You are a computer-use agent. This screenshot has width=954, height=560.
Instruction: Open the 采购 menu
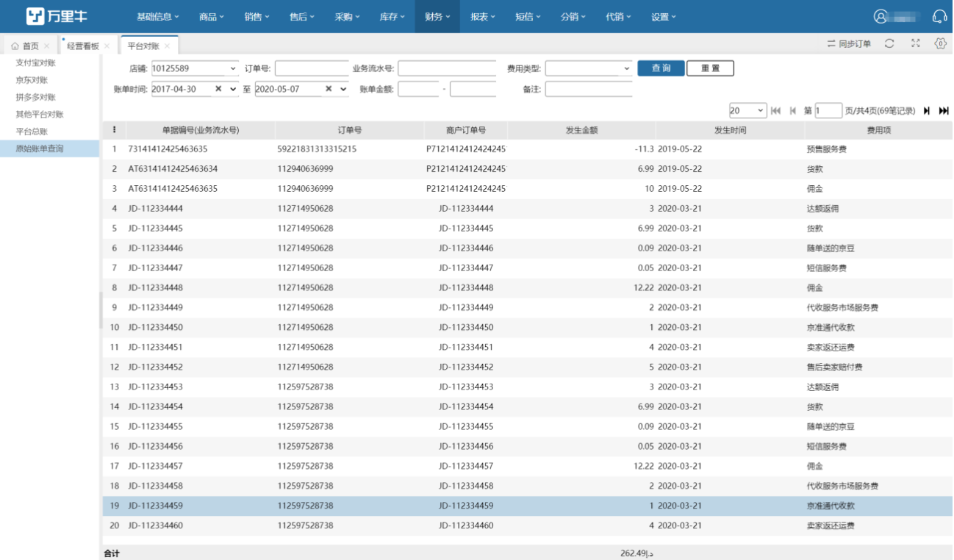click(x=348, y=16)
